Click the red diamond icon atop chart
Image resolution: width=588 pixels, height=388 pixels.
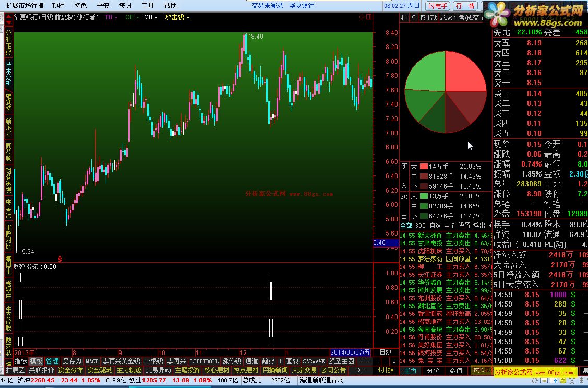[x=362, y=17]
